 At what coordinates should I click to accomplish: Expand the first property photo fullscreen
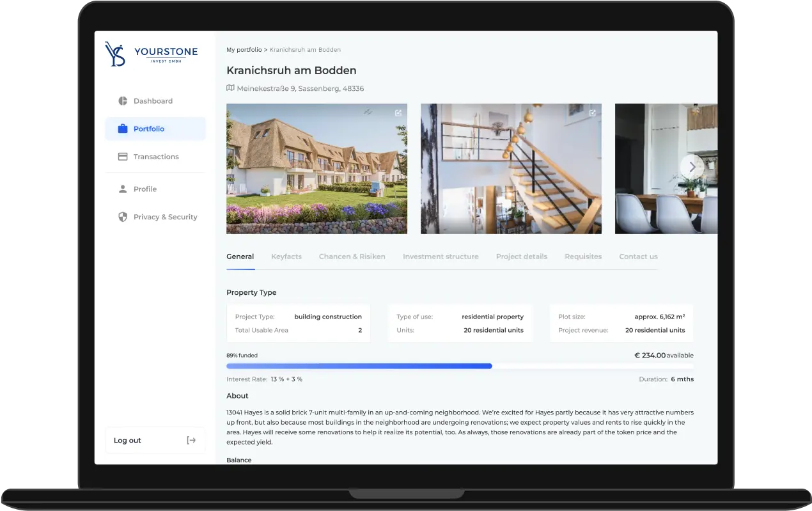tap(398, 112)
